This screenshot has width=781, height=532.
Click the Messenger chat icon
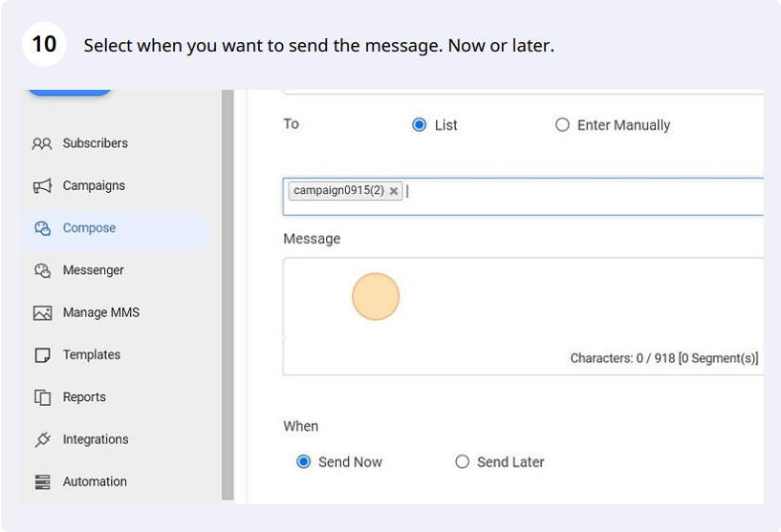point(42,270)
